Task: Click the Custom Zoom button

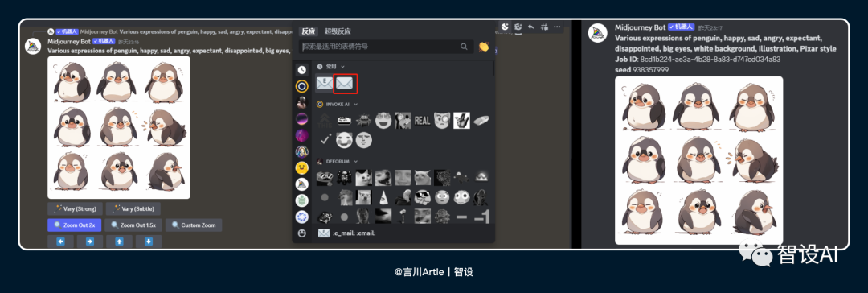Action: [194, 225]
